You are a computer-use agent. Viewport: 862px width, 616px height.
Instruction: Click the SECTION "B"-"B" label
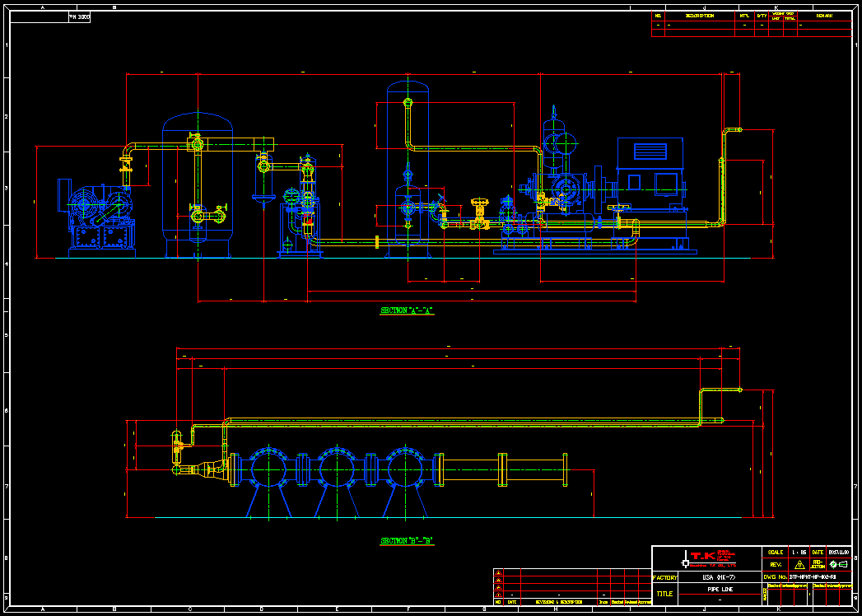[406, 541]
